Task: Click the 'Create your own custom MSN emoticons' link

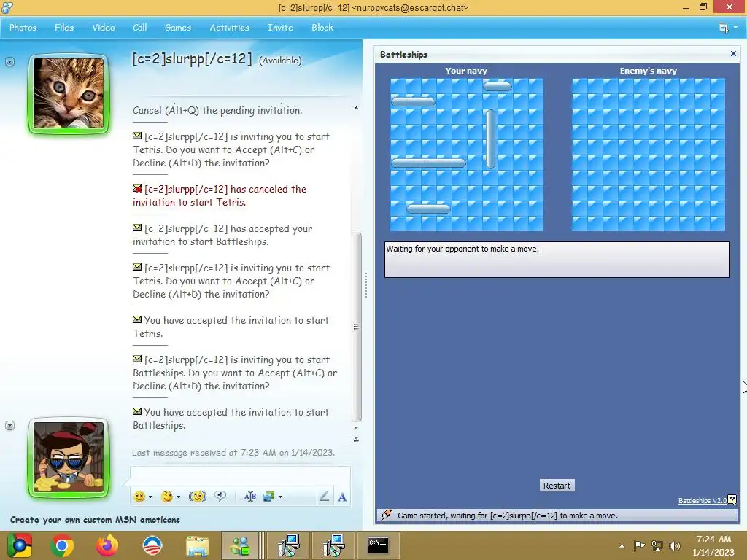Action: pyautogui.click(x=95, y=519)
